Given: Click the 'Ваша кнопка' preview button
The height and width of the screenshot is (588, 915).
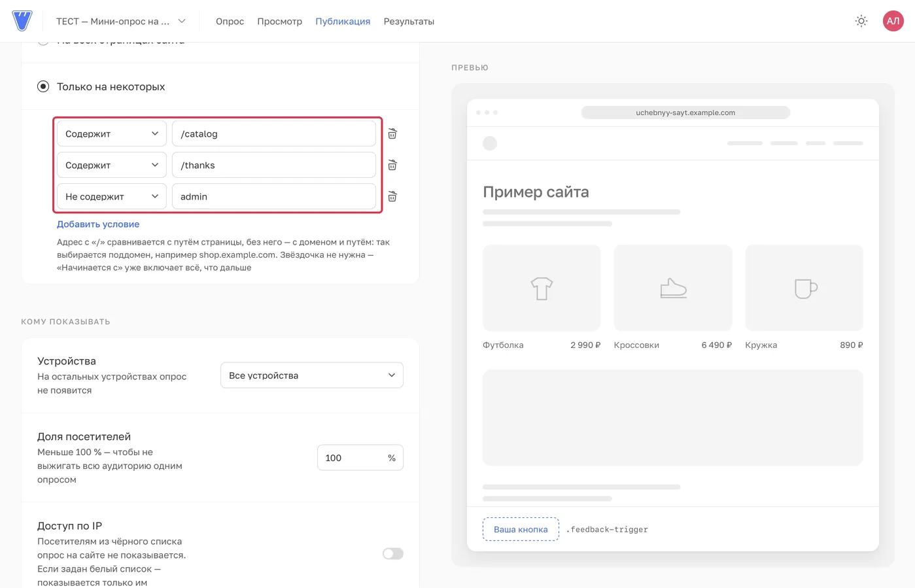Looking at the screenshot, I should click(521, 529).
